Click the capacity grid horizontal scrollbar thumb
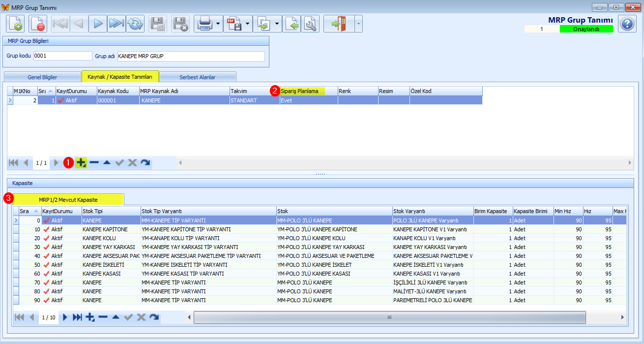This screenshot has width=644, height=344. tap(389, 317)
